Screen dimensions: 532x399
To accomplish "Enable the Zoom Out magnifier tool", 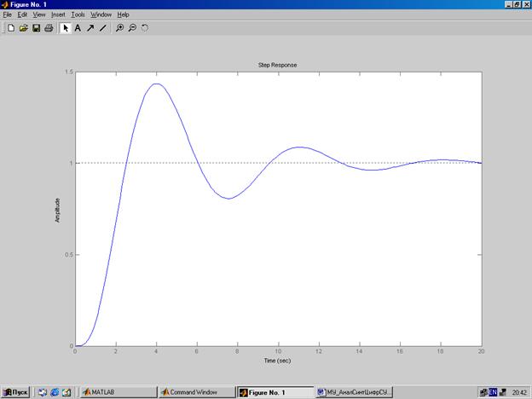I will pyautogui.click(x=132, y=27).
